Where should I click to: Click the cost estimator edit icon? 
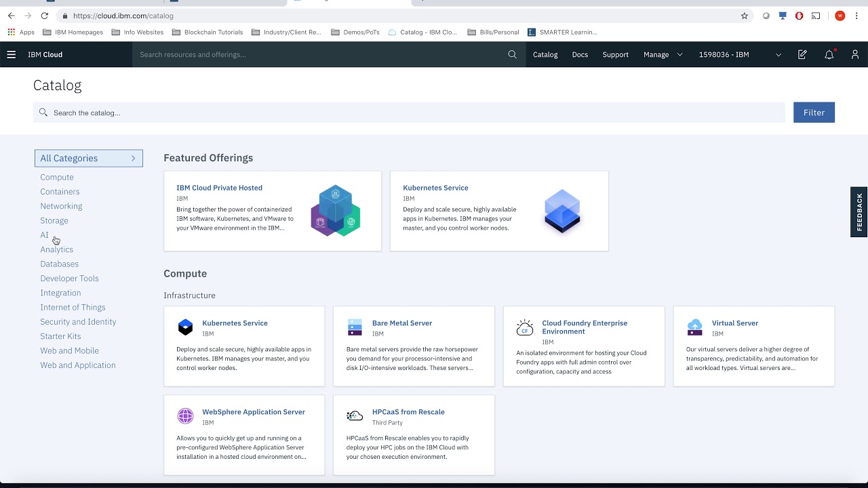[802, 54]
